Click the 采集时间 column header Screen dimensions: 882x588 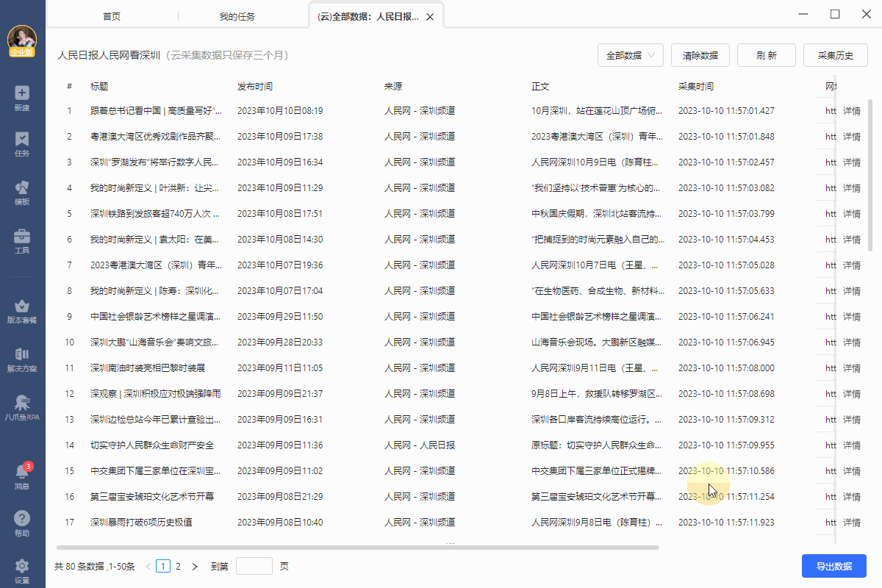pyautogui.click(x=696, y=87)
